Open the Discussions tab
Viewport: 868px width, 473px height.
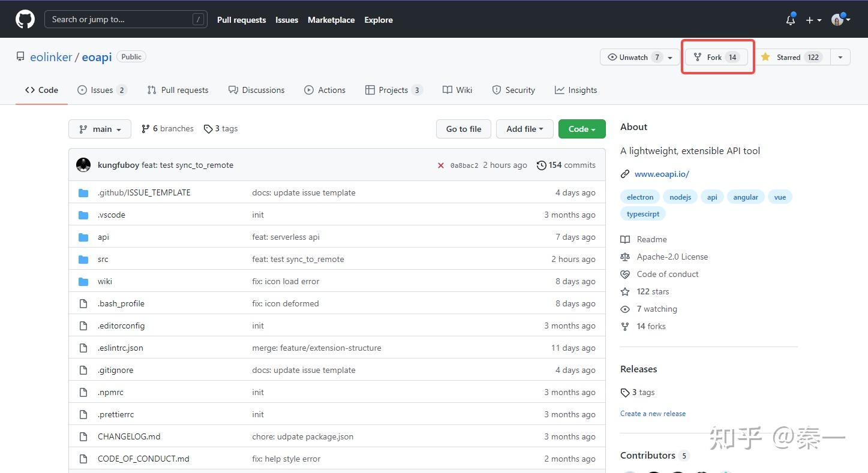[256, 89]
